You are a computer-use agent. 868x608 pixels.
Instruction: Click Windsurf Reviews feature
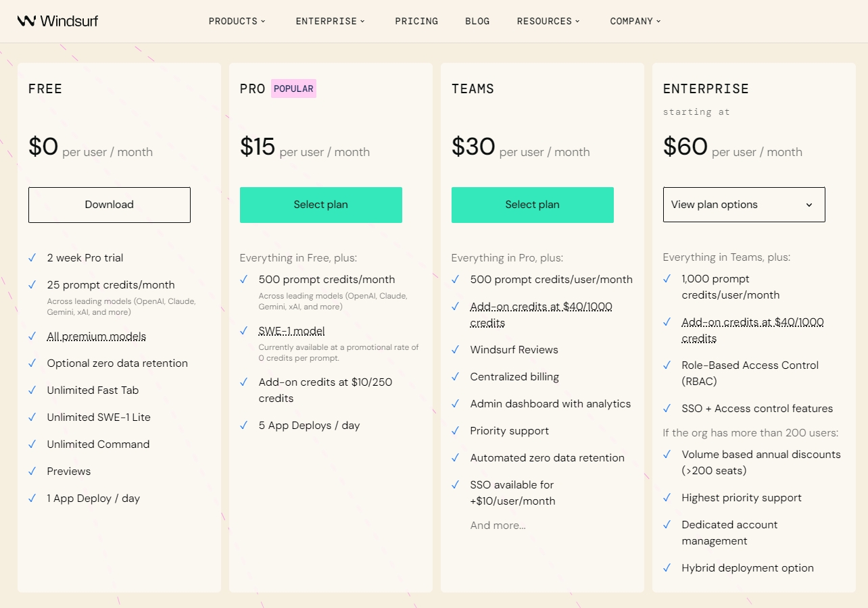pyautogui.click(x=514, y=350)
